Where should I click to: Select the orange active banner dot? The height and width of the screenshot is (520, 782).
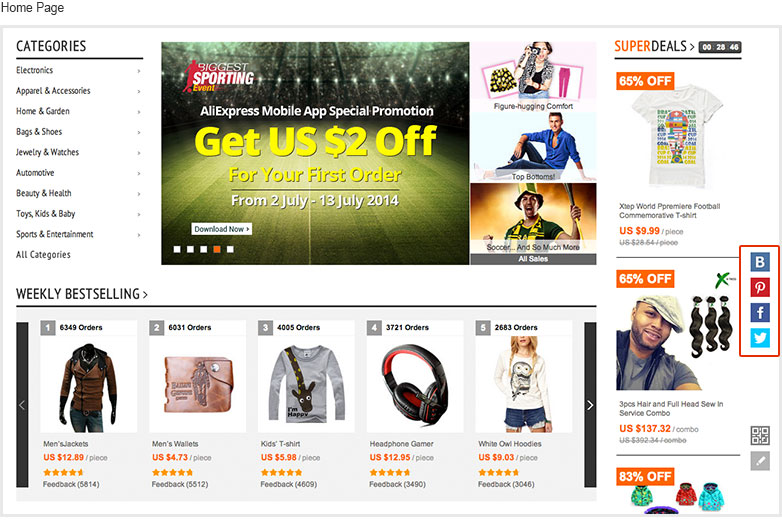[x=217, y=249]
